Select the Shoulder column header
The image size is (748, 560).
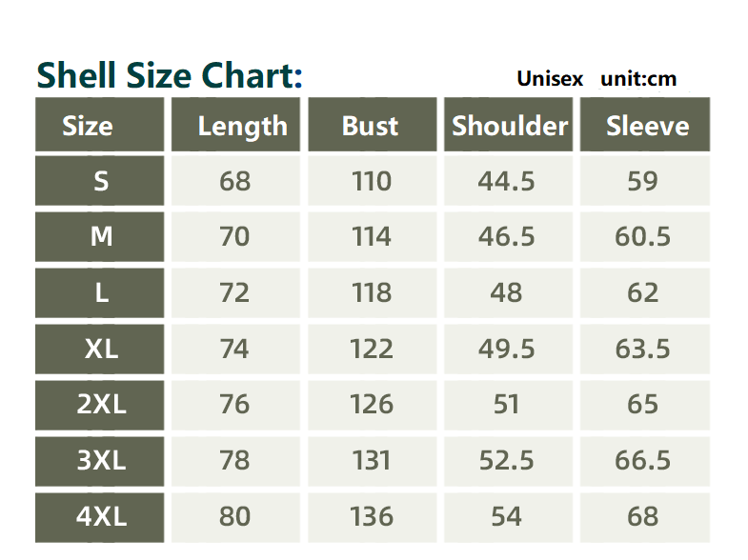pyautogui.click(x=509, y=126)
